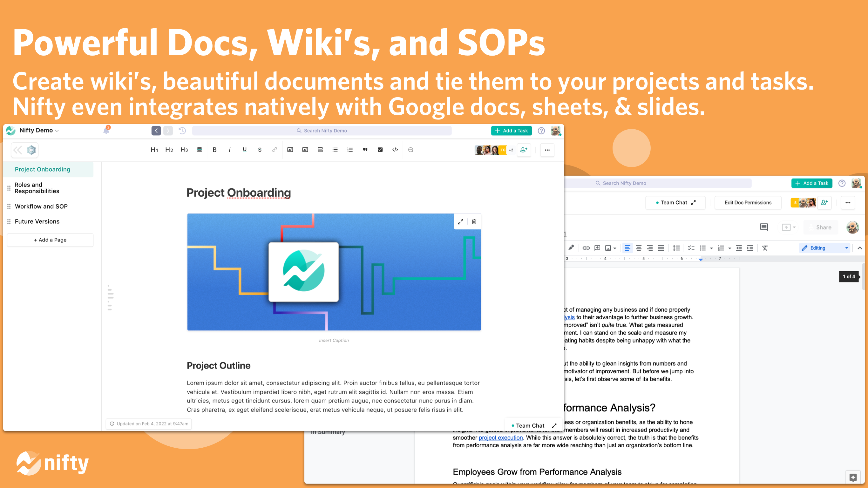Insert a blockquote using the quote icon
Image resolution: width=868 pixels, height=488 pixels.
(x=365, y=150)
